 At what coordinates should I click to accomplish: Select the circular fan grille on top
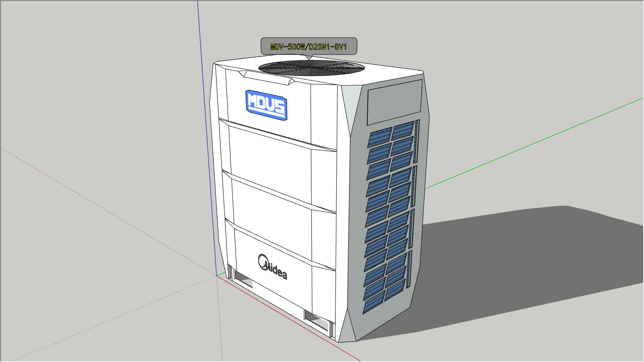click(311, 68)
